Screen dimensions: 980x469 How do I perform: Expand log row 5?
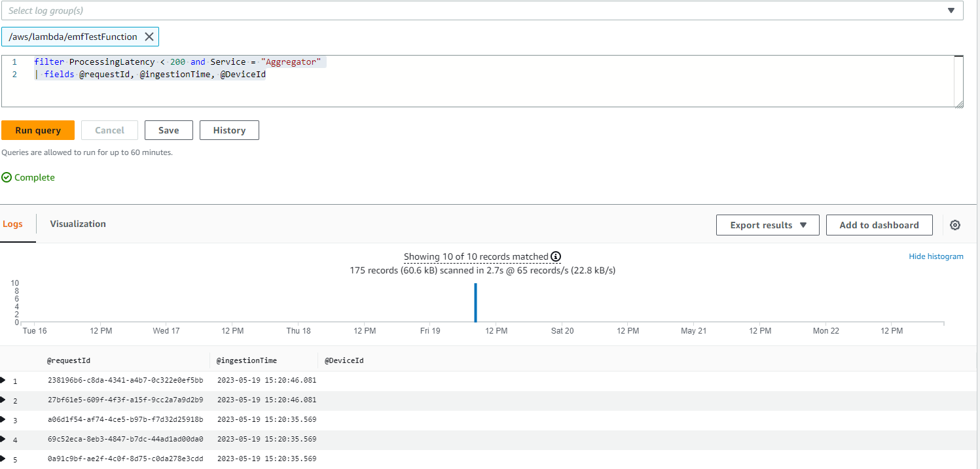click(3, 459)
